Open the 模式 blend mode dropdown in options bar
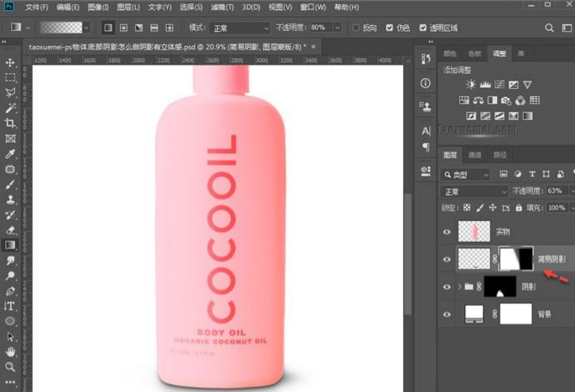 pyautogui.click(x=240, y=28)
